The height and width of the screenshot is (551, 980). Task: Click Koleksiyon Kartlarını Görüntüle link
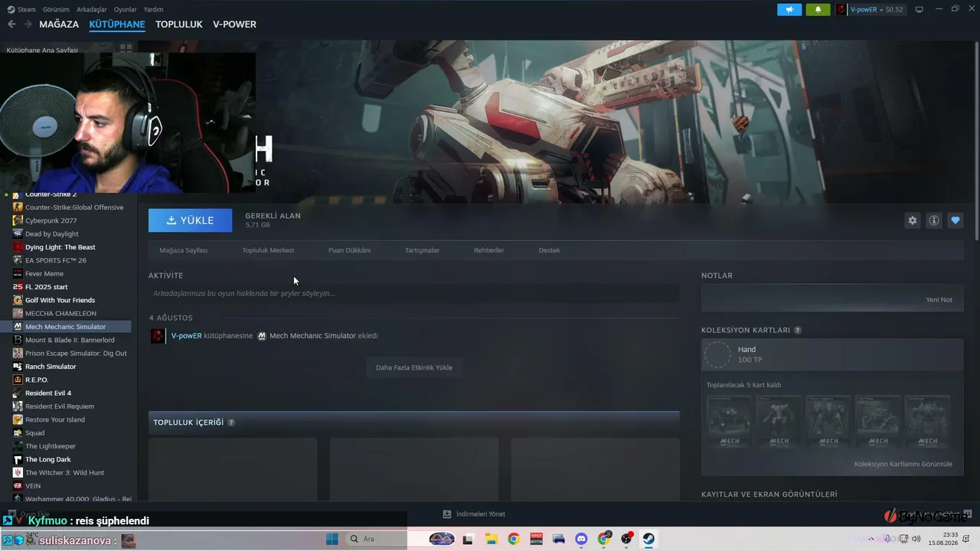(903, 464)
